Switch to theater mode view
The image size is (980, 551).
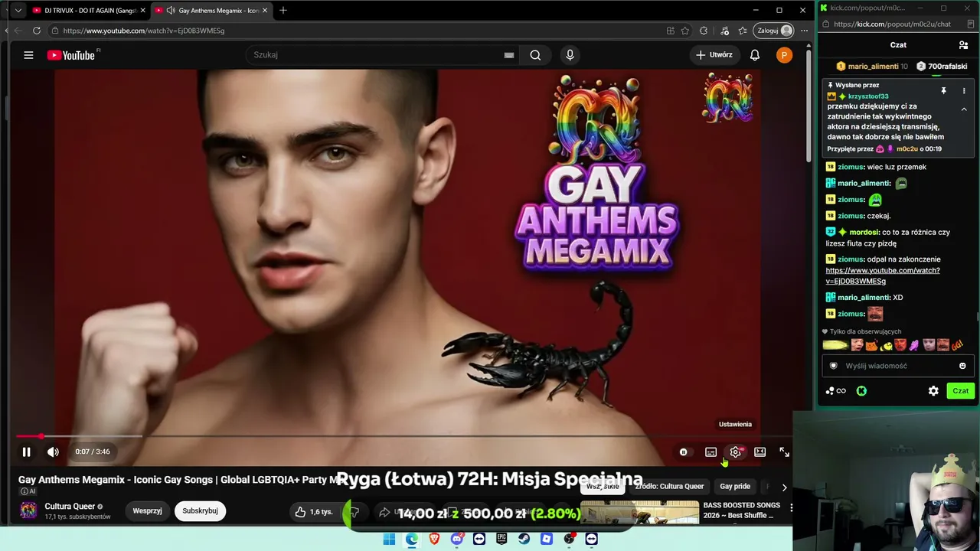[x=759, y=452]
